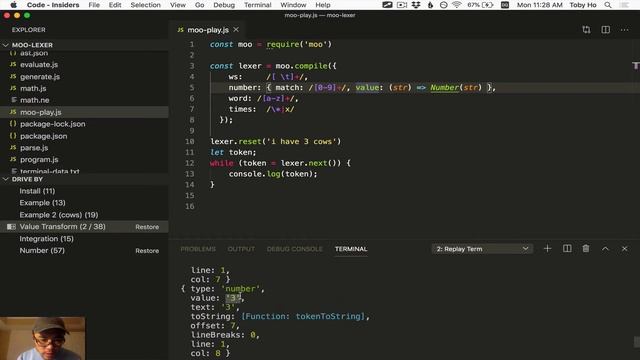Select the TERMINAL panel tab

click(x=351, y=249)
